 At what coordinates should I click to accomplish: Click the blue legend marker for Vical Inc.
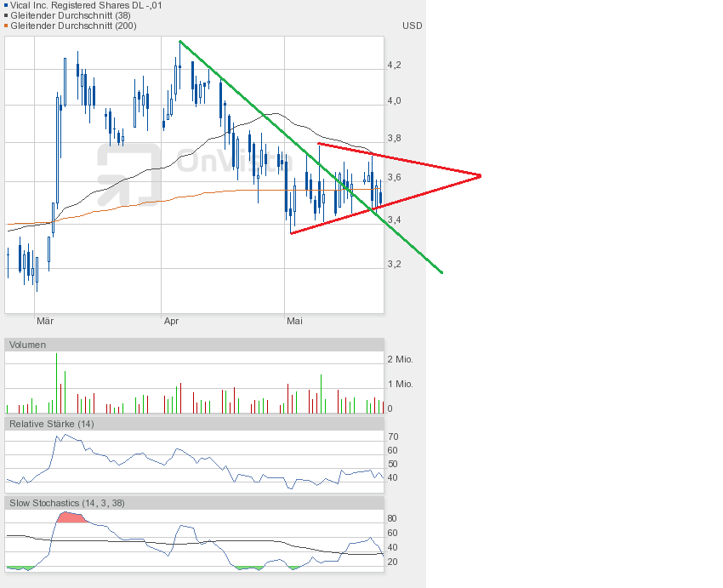pyautogui.click(x=6, y=6)
